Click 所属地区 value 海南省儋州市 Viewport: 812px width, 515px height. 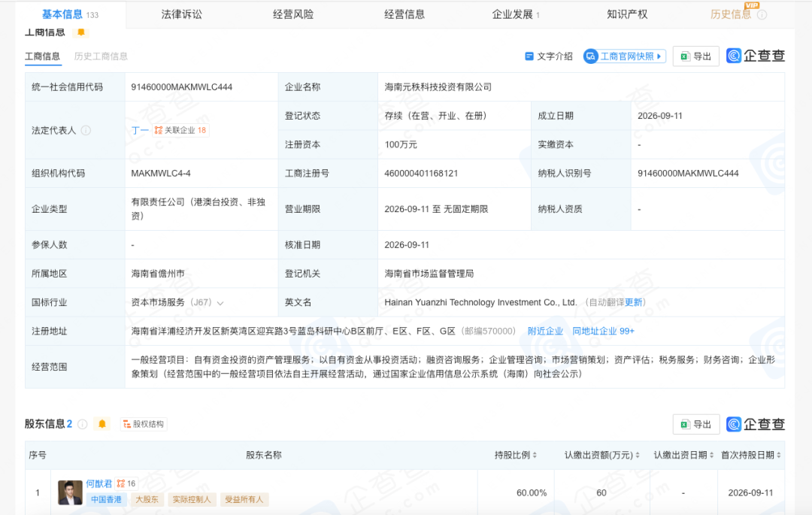point(158,274)
